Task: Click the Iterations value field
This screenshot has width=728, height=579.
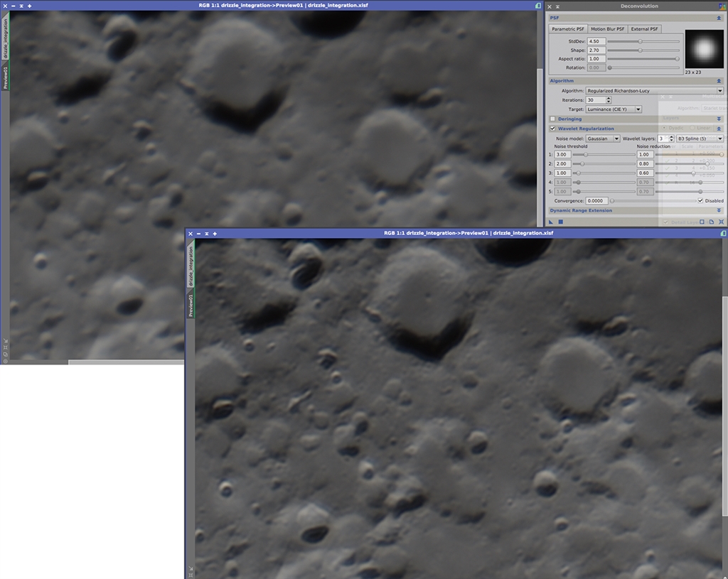Action: point(596,99)
